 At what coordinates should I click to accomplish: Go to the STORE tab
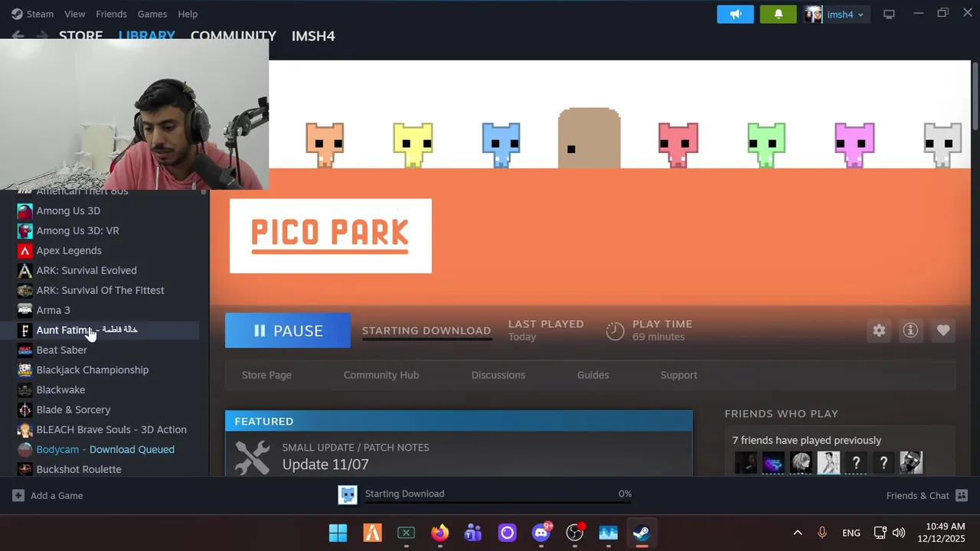pos(80,36)
